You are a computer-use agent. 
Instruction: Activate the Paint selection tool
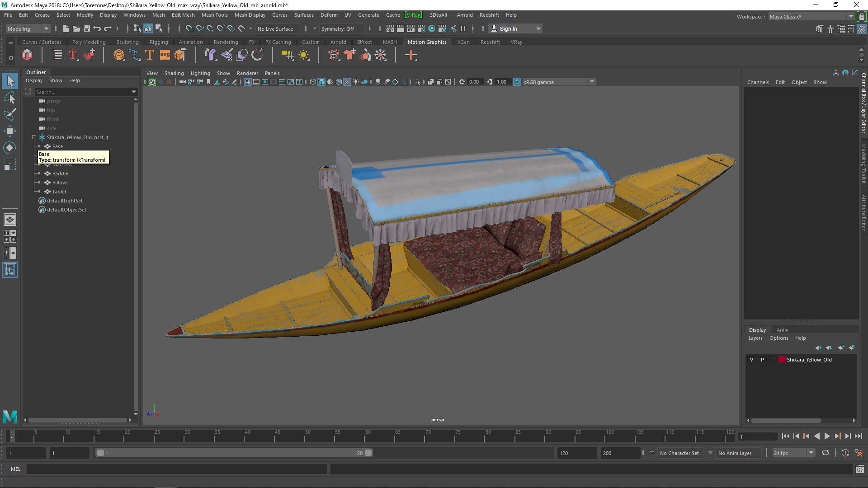(x=10, y=114)
